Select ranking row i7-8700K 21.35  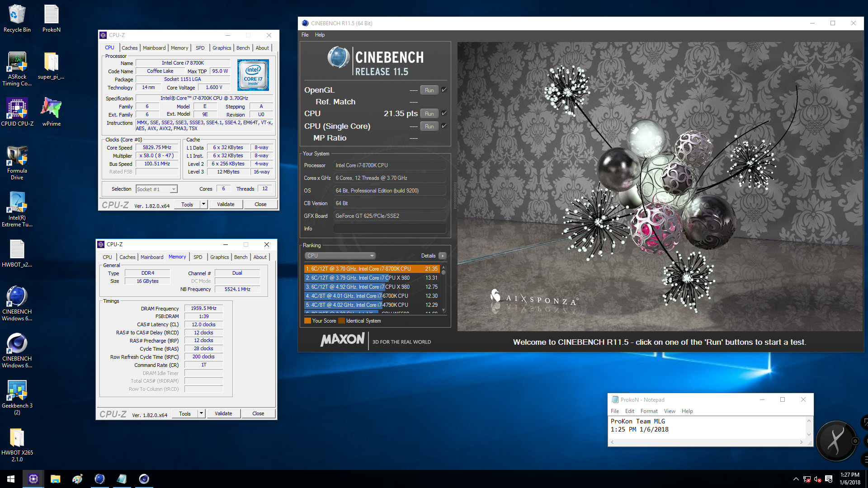click(372, 269)
